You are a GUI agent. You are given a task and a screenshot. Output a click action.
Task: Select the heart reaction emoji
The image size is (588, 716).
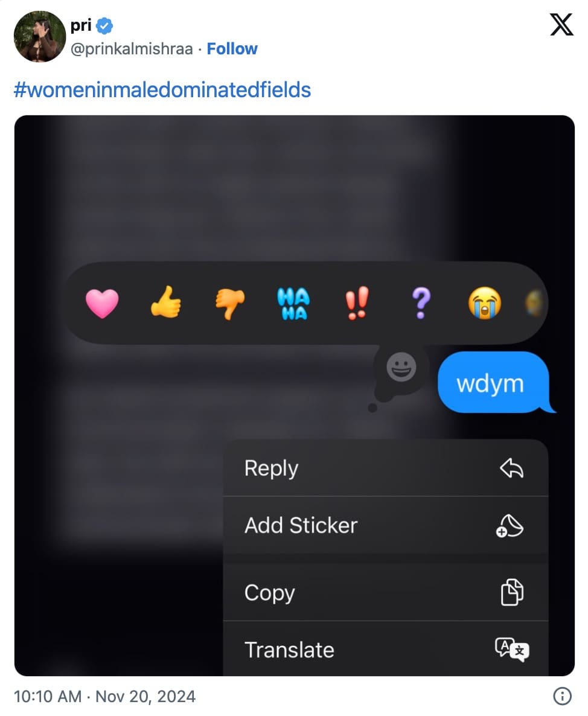[104, 304]
